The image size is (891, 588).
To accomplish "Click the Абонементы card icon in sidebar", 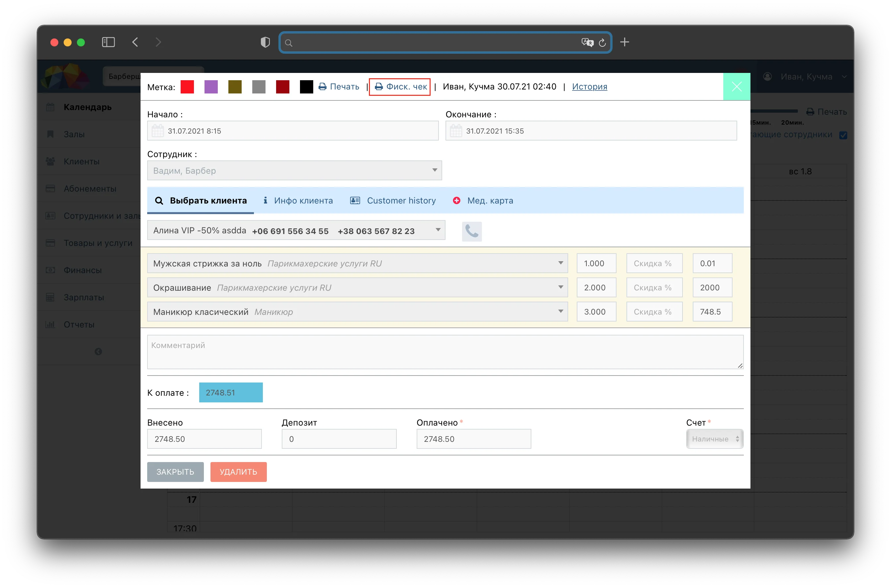I will click(50, 189).
